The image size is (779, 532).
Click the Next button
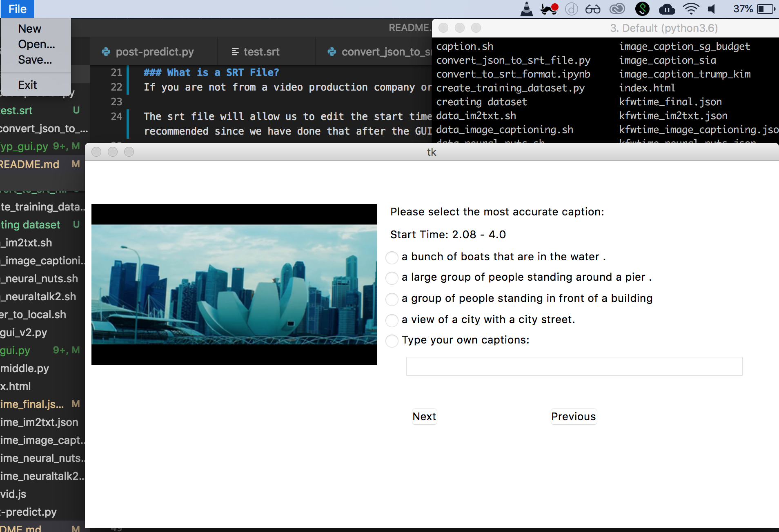point(424,417)
